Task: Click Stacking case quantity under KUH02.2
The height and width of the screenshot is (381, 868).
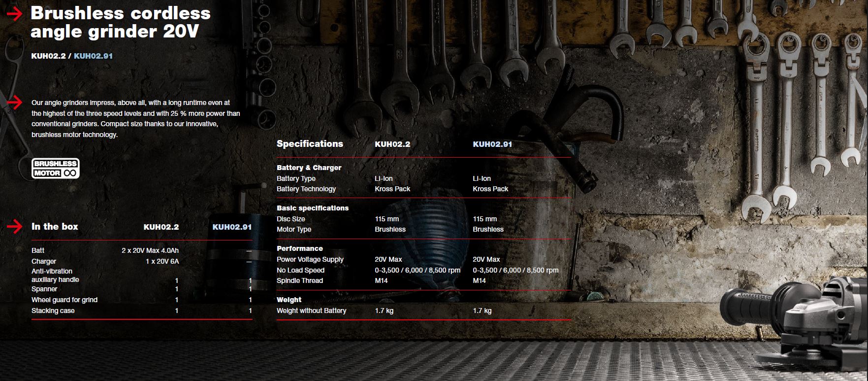Action: click(177, 311)
